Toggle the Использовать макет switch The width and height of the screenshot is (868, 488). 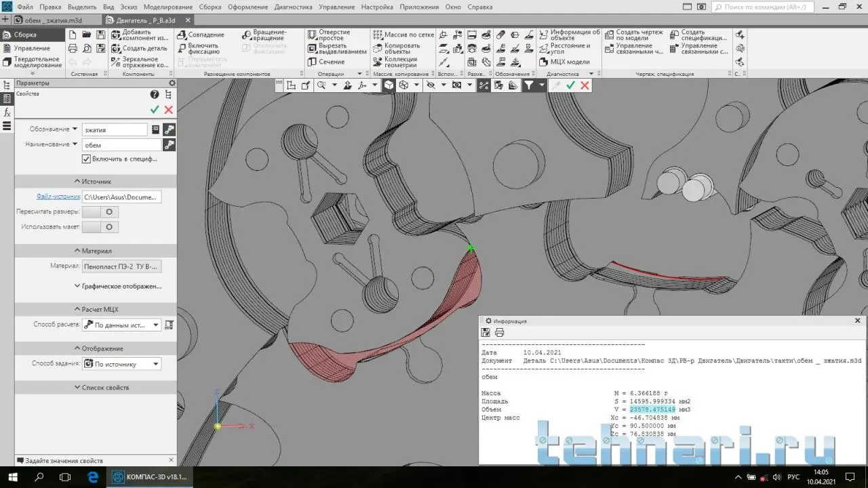click(x=101, y=227)
